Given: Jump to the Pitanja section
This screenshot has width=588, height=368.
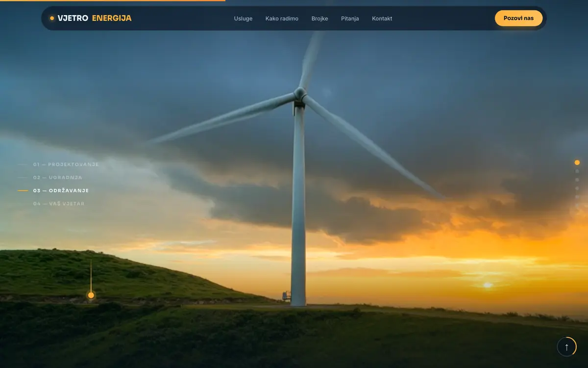Looking at the screenshot, I should click(350, 19).
